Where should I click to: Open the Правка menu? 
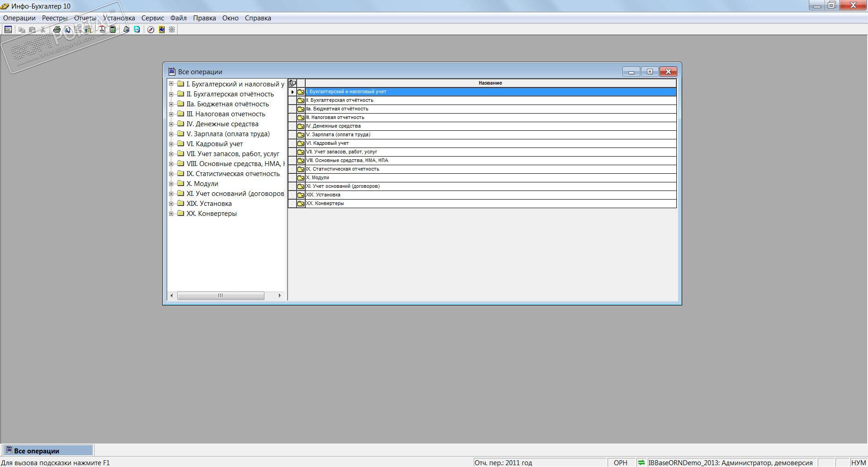coord(204,18)
